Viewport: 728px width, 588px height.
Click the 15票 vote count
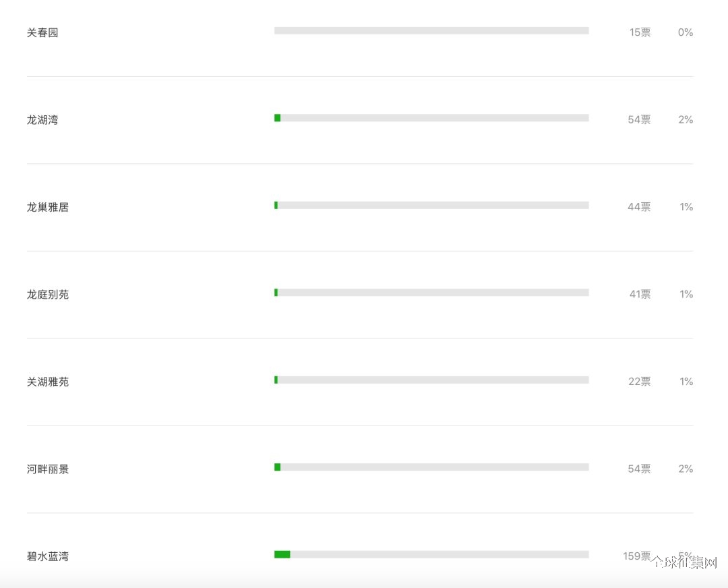click(x=640, y=32)
